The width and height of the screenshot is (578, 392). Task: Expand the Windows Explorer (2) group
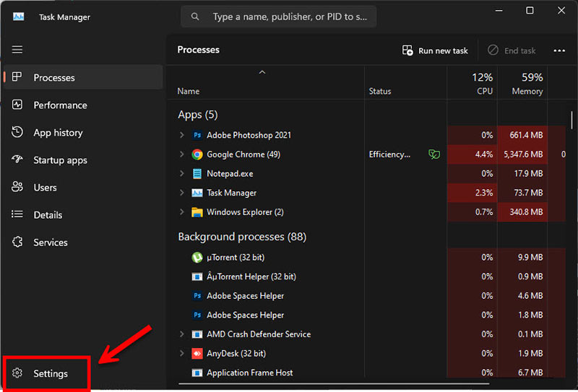[182, 212]
